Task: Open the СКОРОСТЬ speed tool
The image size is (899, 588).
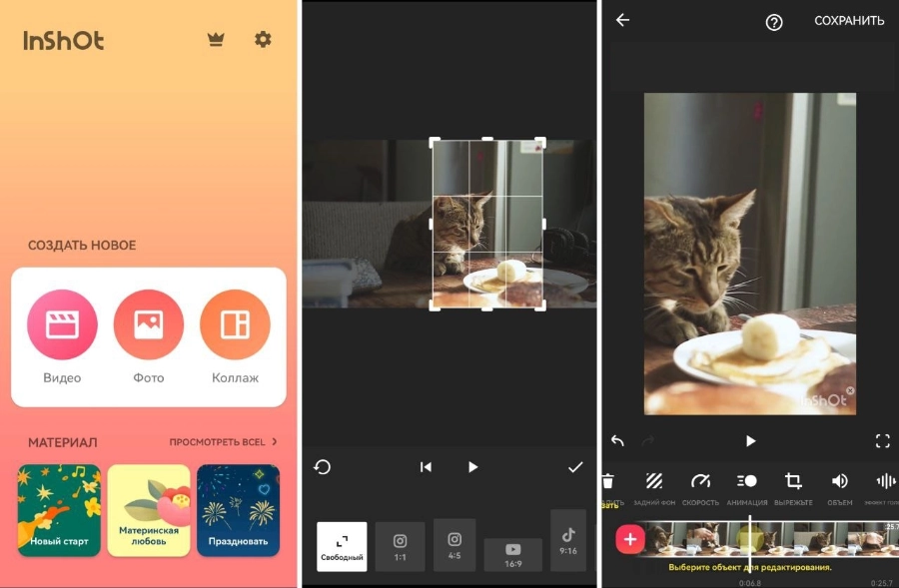Action: pyautogui.click(x=700, y=488)
